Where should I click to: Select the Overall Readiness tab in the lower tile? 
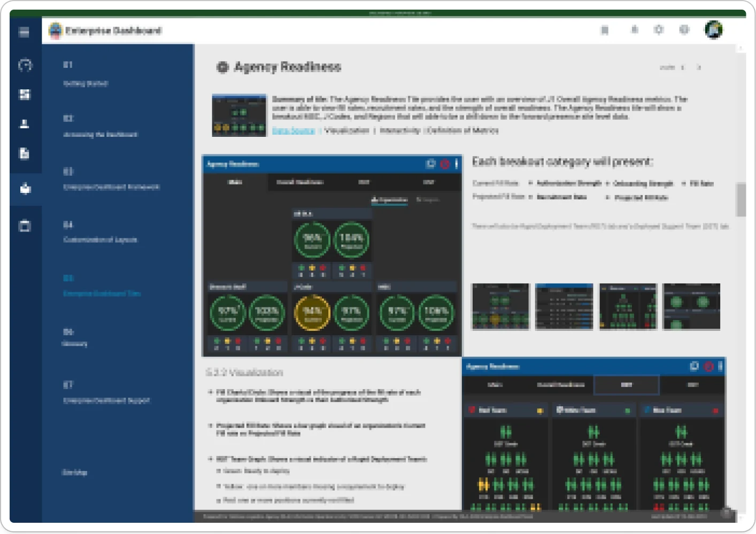pos(561,385)
